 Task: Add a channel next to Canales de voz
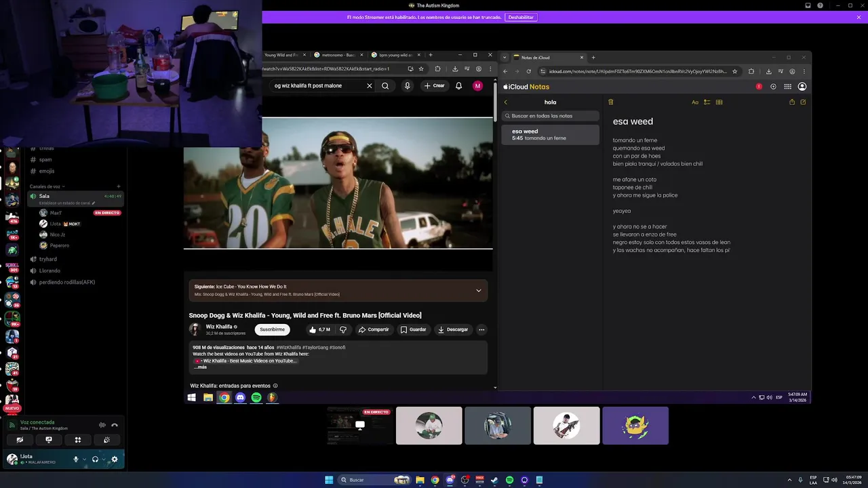pyautogui.click(x=119, y=186)
